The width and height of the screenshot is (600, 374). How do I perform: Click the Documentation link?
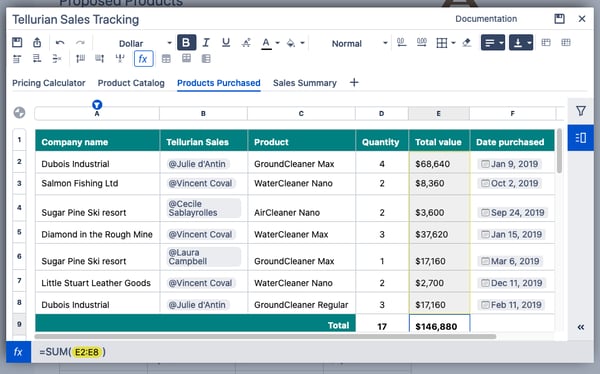pyautogui.click(x=486, y=19)
